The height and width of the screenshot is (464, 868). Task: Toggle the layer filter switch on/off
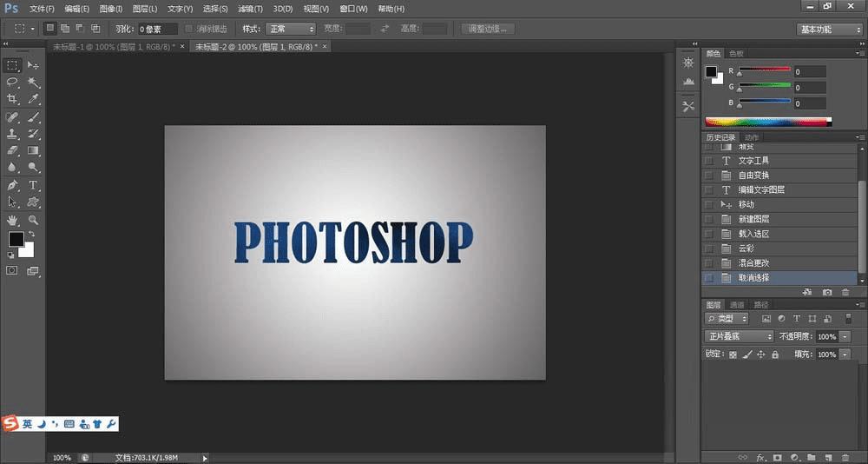848,319
